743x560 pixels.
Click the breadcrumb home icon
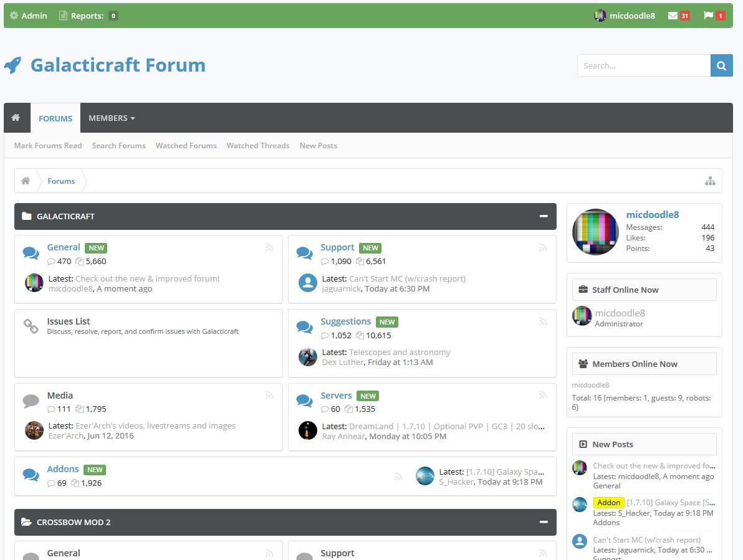[x=26, y=181]
